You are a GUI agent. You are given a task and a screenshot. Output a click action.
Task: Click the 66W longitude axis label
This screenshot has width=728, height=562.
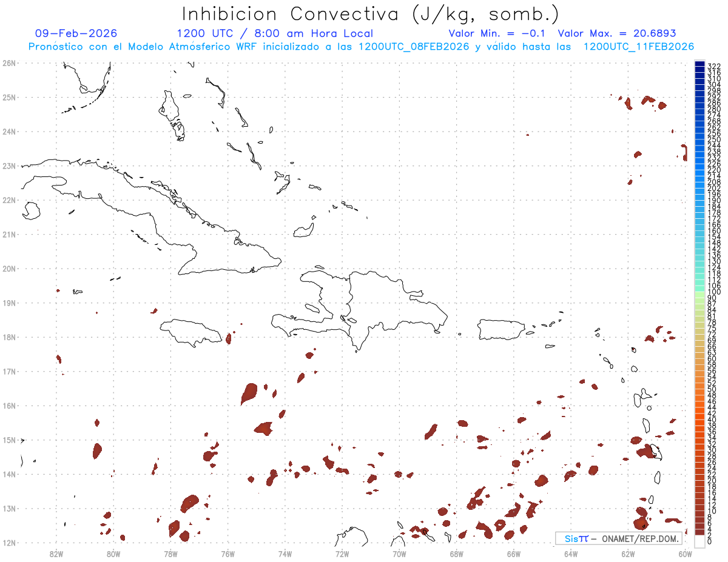513,553
